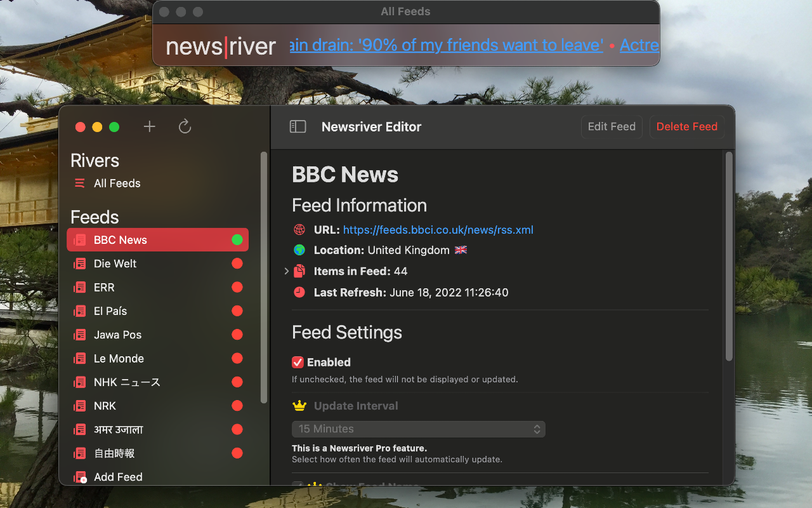Click the Delete Feed button
This screenshot has height=508, width=812.
(x=687, y=126)
